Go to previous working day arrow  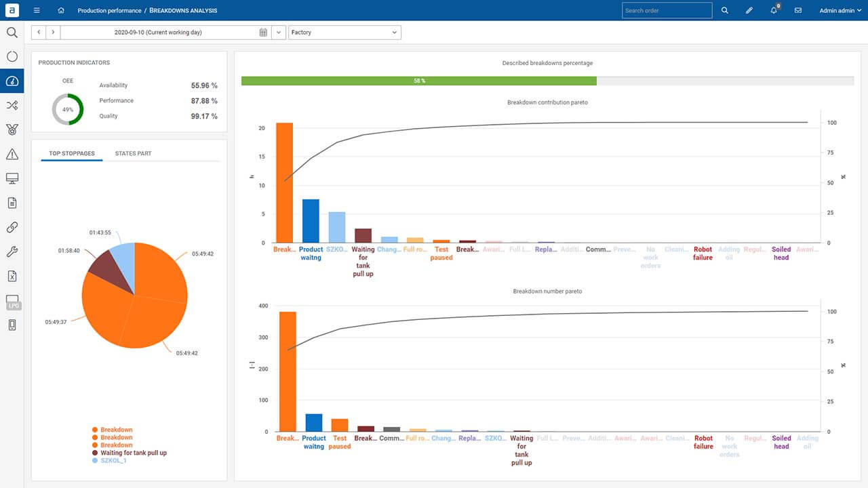click(x=39, y=33)
